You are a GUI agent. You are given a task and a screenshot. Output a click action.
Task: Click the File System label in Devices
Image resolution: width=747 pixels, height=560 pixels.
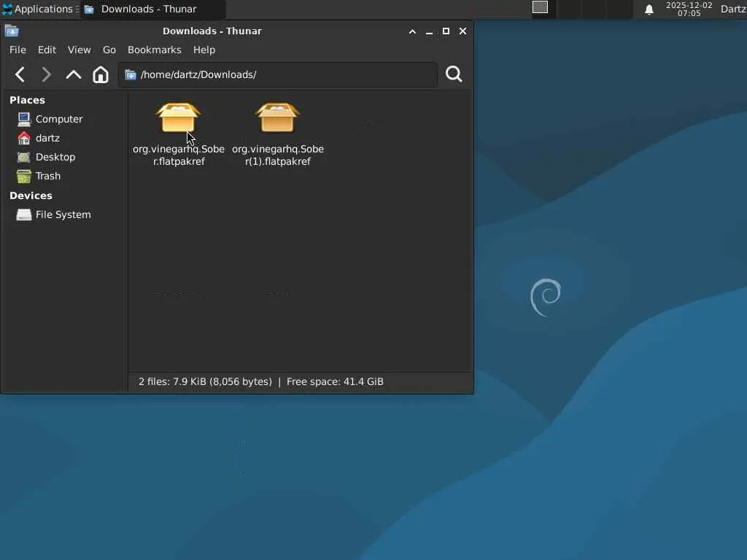[63, 215]
